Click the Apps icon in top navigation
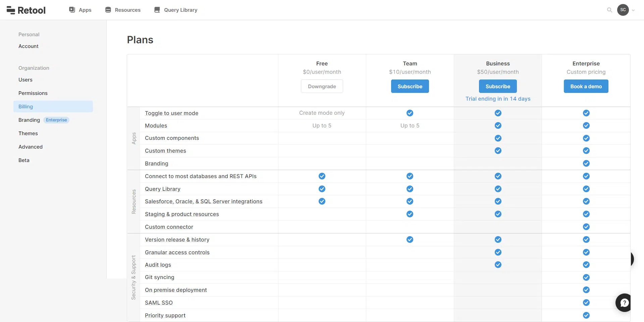This screenshot has width=644, height=322. pos(72,10)
